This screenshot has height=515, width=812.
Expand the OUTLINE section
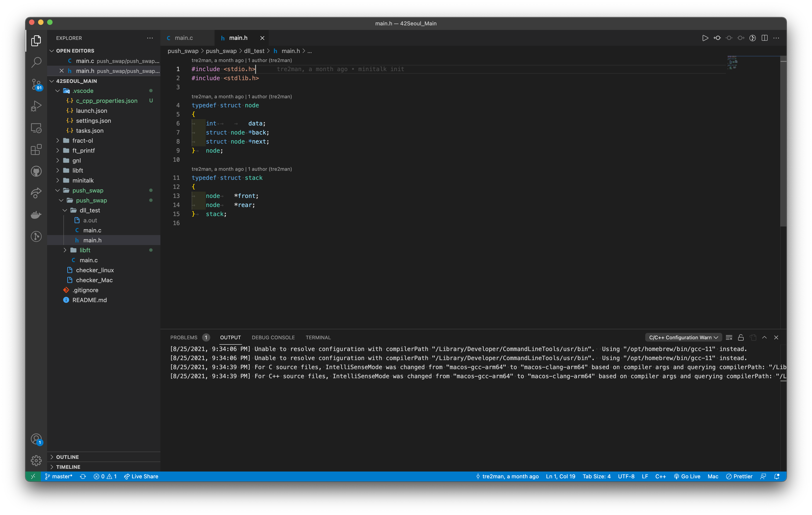tap(68, 457)
